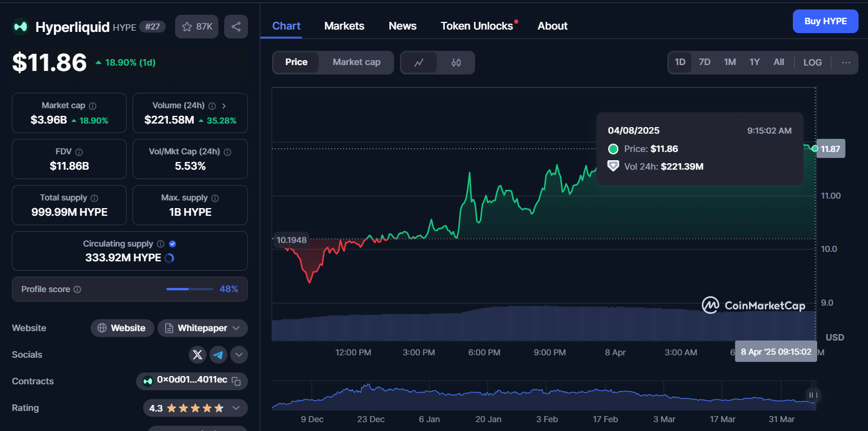Select 7D time range

tap(705, 62)
